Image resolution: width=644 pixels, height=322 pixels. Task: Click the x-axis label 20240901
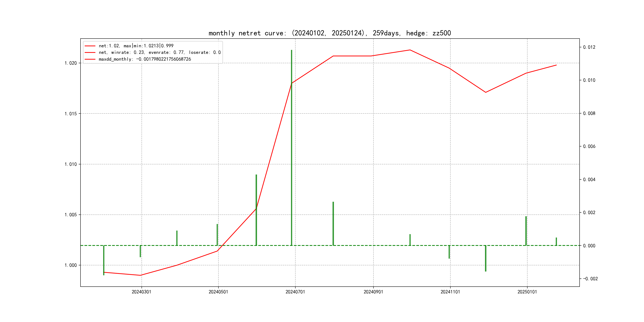[x=373, y=292]
